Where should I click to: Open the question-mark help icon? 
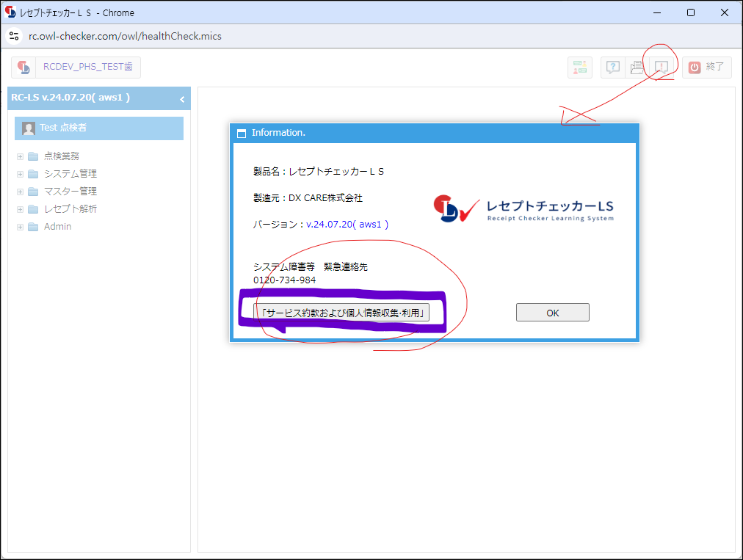pos(613,68)
